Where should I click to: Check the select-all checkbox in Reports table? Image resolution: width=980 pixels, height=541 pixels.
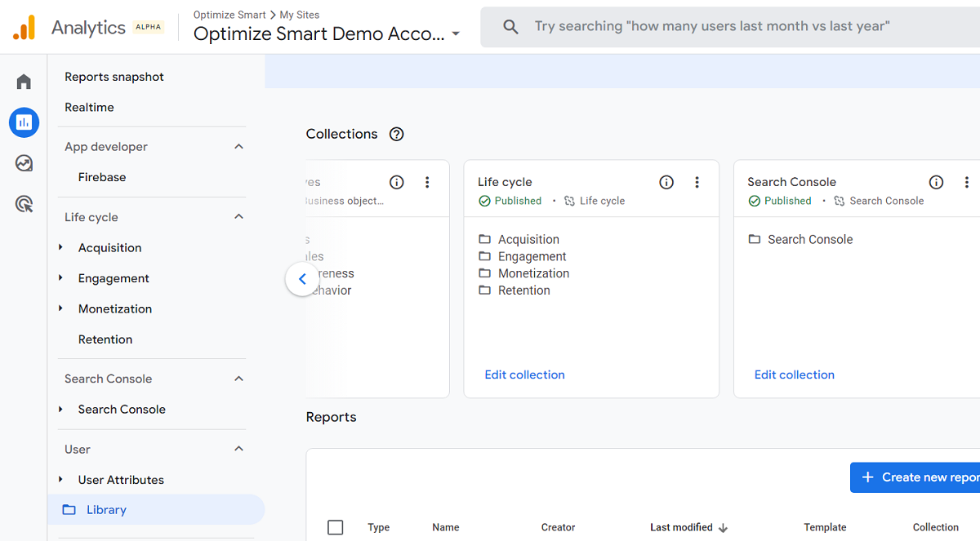tap(335, 527)
